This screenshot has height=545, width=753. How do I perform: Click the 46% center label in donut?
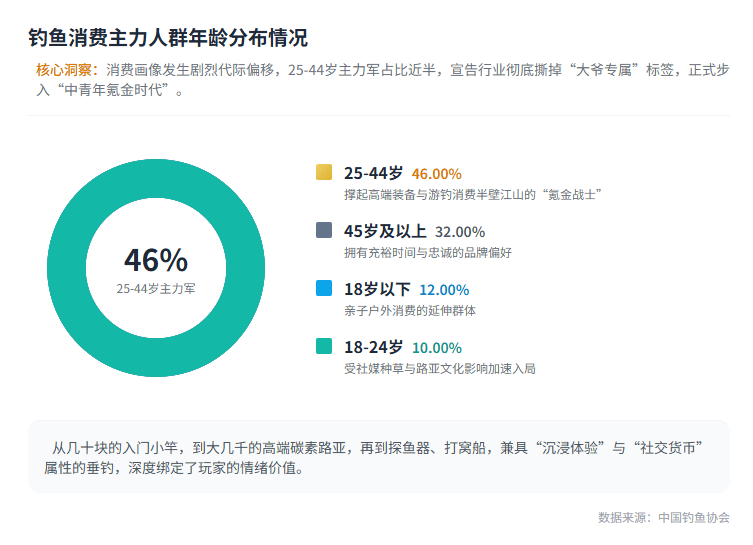point(156,260)
